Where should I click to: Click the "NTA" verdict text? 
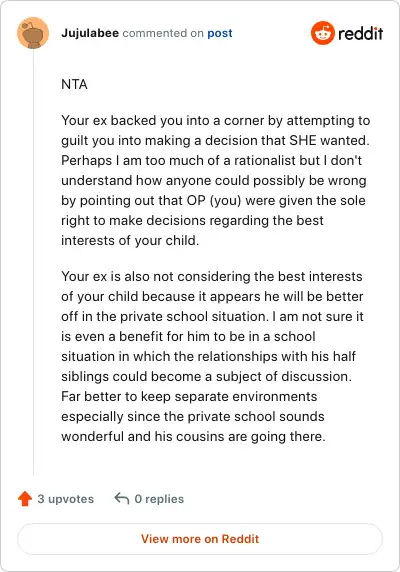(x=74, y=85)
